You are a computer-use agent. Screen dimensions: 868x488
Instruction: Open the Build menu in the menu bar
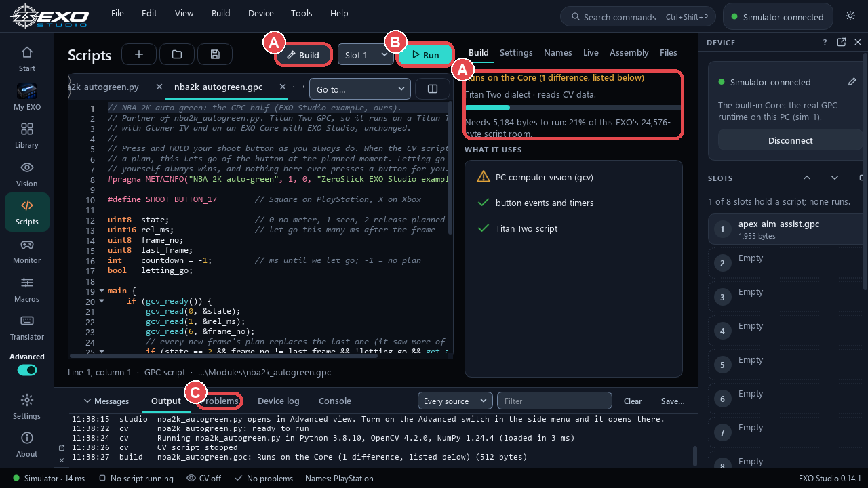(x=220, y=13)
